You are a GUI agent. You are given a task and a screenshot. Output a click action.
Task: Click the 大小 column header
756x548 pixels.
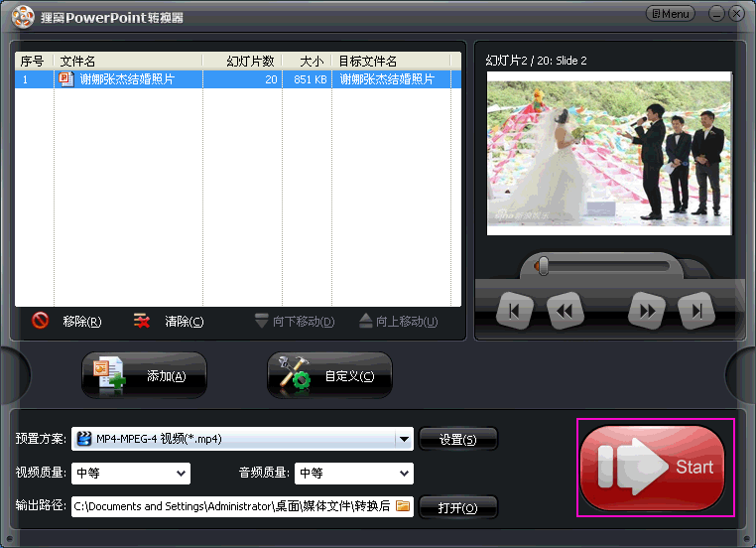[x=307, y=62]
